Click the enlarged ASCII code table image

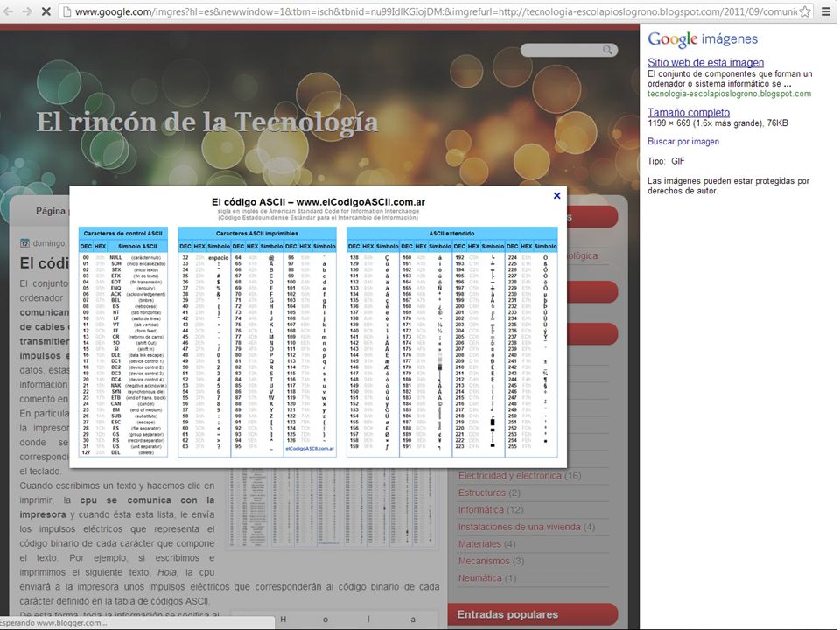tap(318, 326)
